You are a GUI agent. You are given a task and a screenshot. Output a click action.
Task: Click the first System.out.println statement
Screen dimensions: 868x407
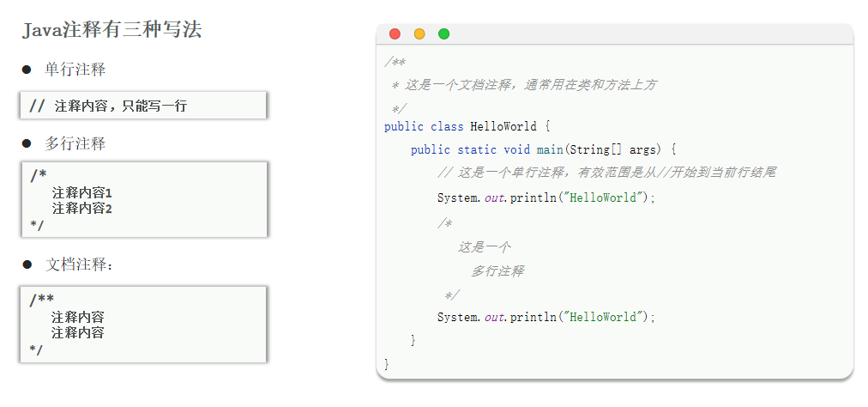tap(546, 197)
